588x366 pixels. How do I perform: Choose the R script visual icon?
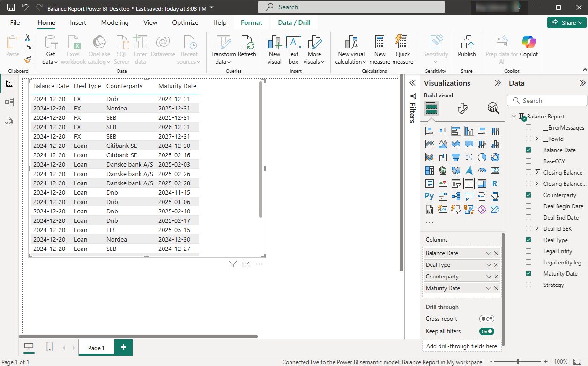click(x=495, y=183)
